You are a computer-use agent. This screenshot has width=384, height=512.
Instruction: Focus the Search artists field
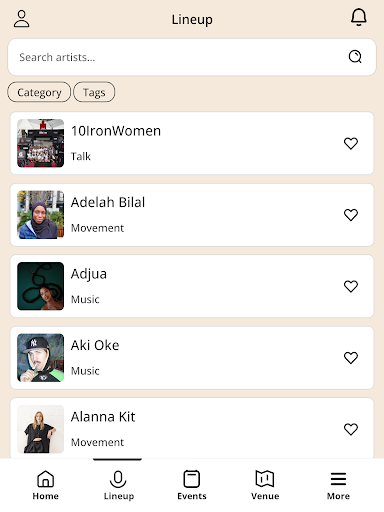click(192, 57)
